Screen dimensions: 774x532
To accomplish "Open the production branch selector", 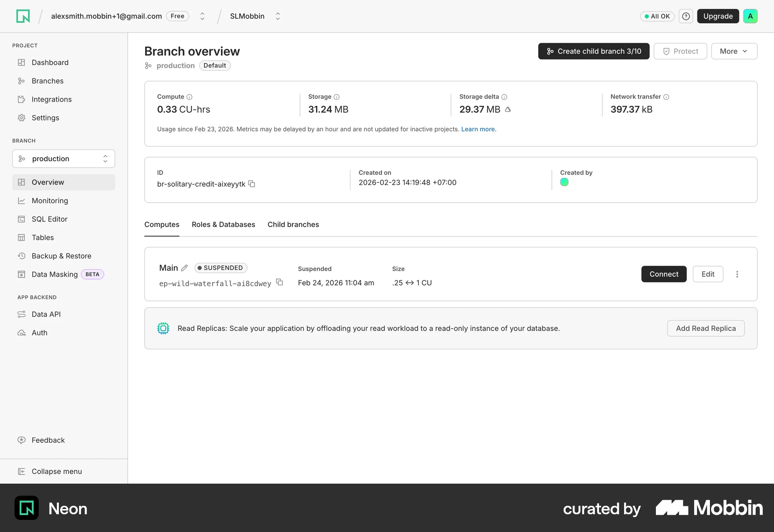I will point(64,159).
